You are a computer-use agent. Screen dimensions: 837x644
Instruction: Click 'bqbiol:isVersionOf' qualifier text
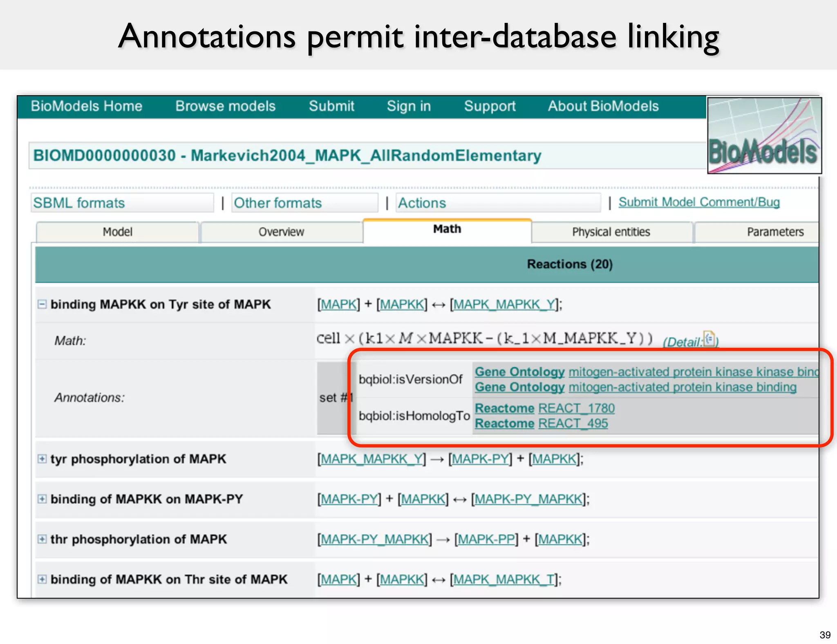click(x=410, y=379)
